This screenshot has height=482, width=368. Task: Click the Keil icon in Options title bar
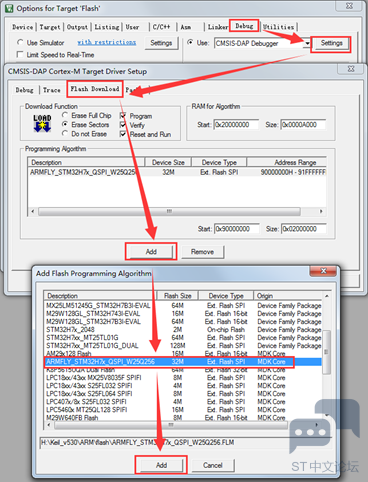pyautogui.click(x=10, y=8)
